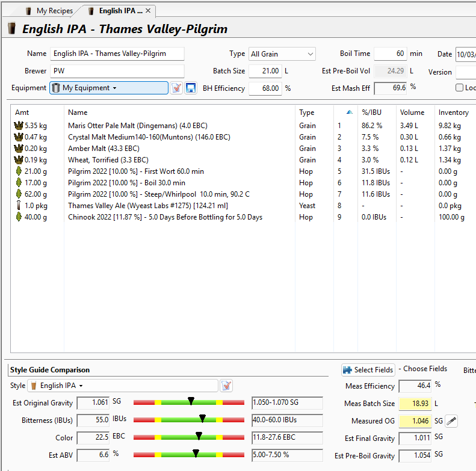
Task: Click the beer icon in the Style field
Action: click(x=34, y=386)
